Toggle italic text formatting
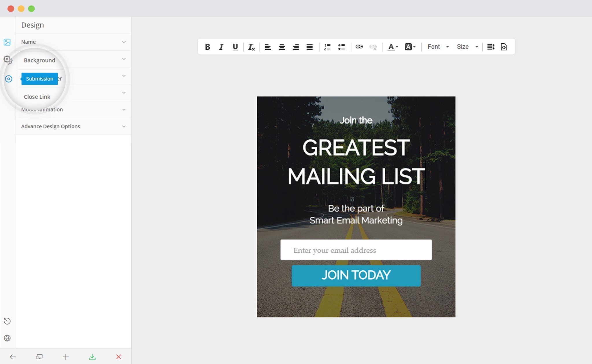 pos(221,47)
